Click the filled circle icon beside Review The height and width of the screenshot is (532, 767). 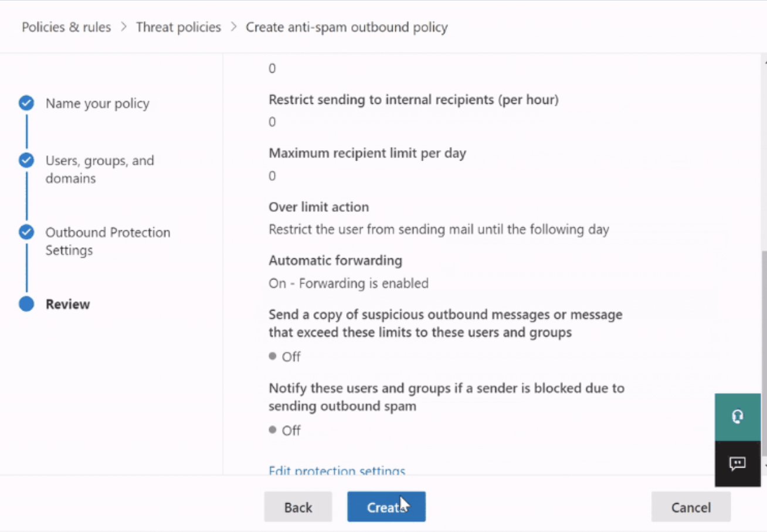(26, 303)
